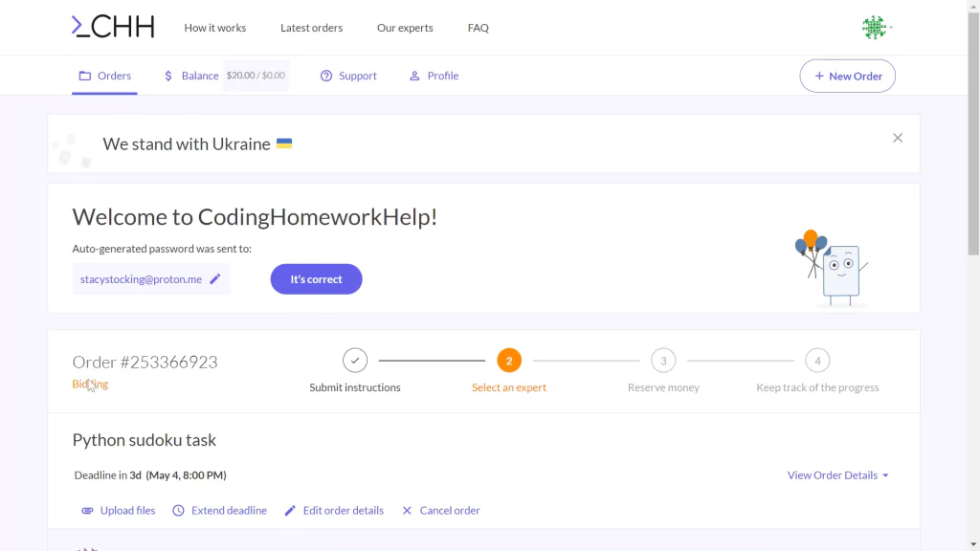980x551 pixels.
Task: Click the dollar sign Balance icon
Action: click(x=168, y=76)
